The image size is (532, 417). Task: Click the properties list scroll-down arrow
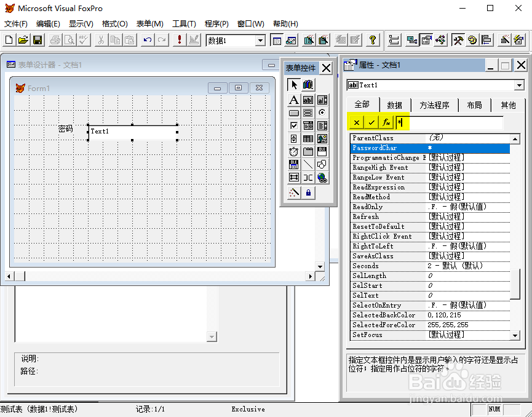(515, 336)
